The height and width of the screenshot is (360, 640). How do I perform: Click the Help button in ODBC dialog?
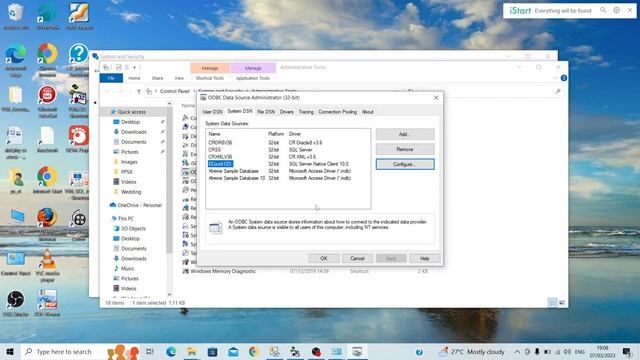pyautogui.click(x=424, y=258)
